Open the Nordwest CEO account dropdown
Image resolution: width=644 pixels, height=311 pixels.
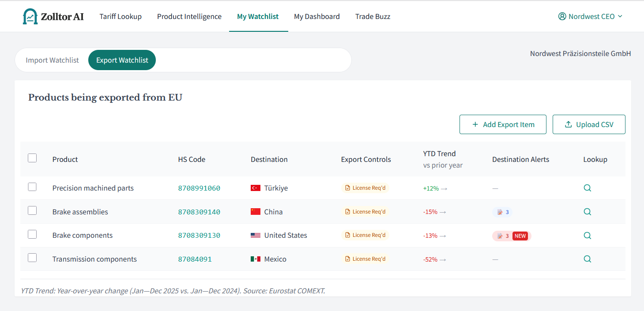click(x=591, y=16)
